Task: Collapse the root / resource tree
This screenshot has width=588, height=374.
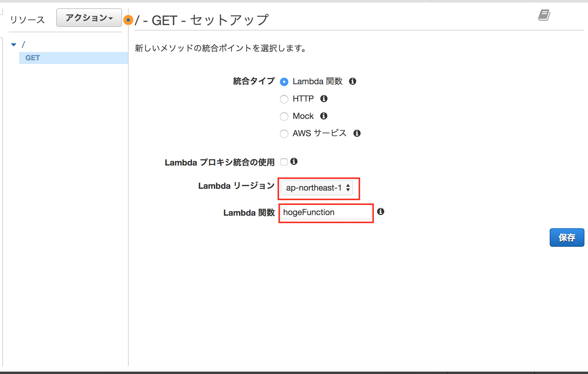Action: [x=14, y=45]
